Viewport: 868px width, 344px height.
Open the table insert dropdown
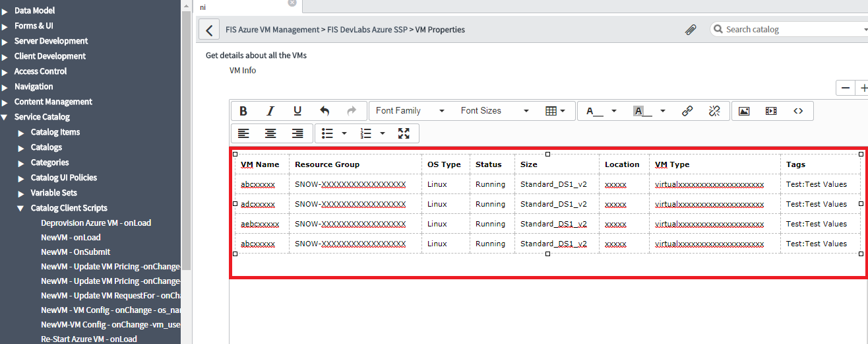(x=555, y=111)
